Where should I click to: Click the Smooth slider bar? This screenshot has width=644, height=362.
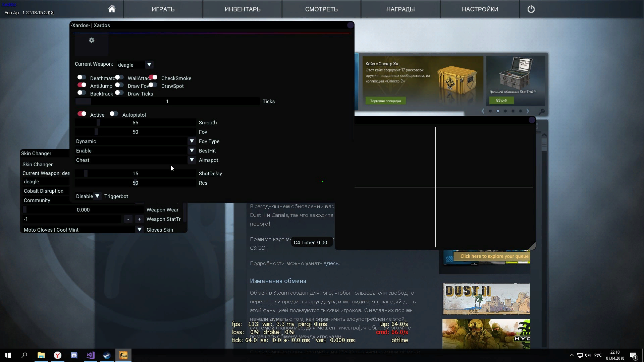point(135,123)
